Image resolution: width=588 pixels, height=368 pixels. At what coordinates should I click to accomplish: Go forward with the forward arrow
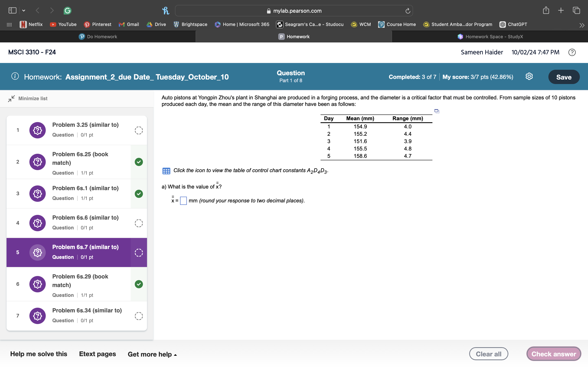point(52,10)
